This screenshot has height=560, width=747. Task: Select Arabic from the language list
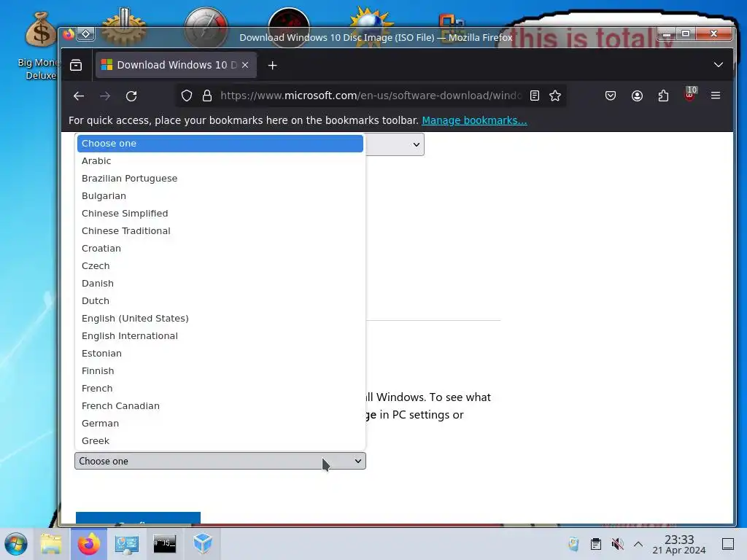(220, 161)
